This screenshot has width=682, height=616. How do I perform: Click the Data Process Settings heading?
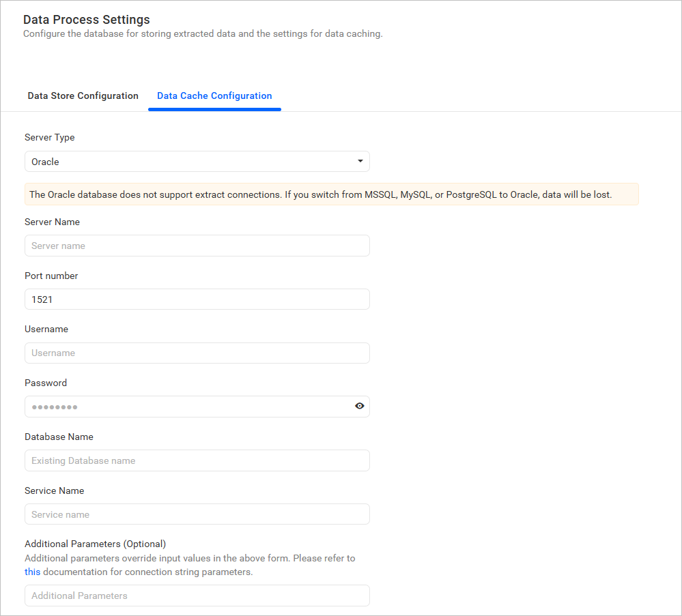pyautogui.click(x=86, y=20)
